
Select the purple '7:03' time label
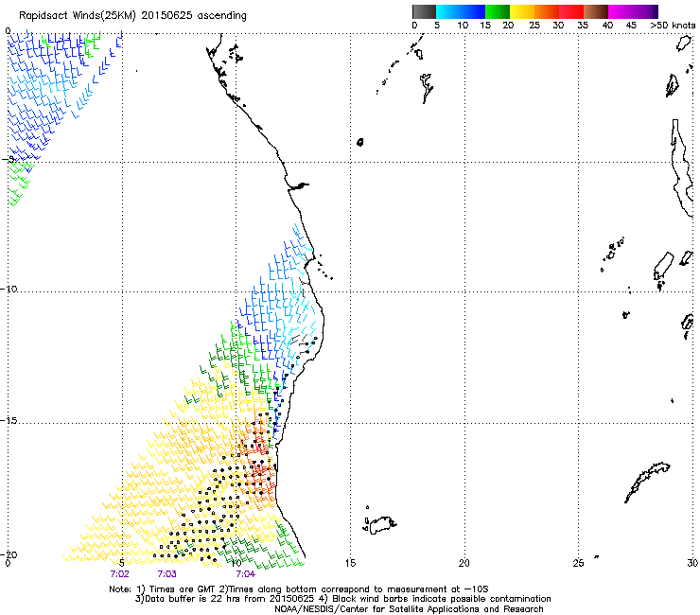(167, 574)
